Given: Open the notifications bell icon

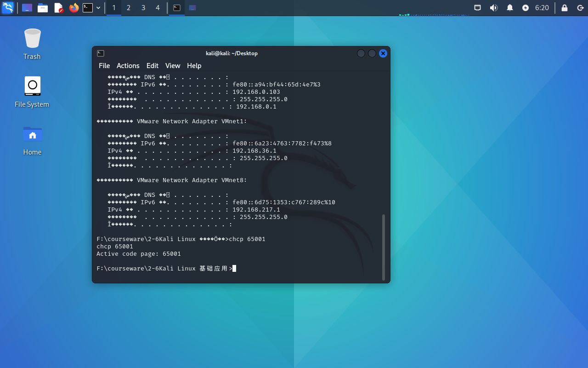Looking at the screenshot, I should coord(510,8).
